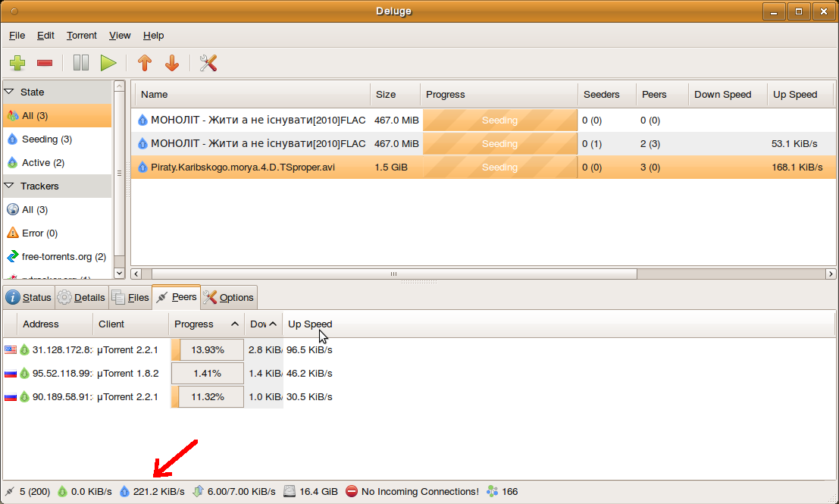Sort peers by Progress column
Screen dimensions: 839x504
coord(205,324)
